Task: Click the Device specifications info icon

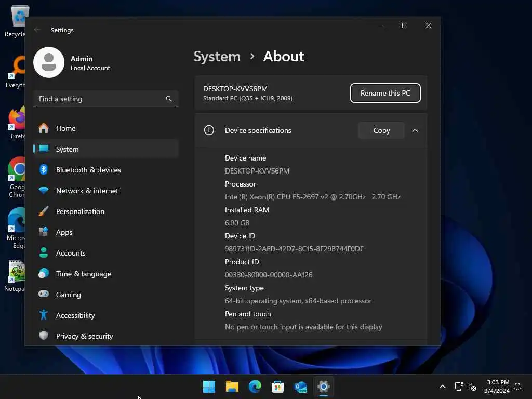Action: click(x=209, y=130)
